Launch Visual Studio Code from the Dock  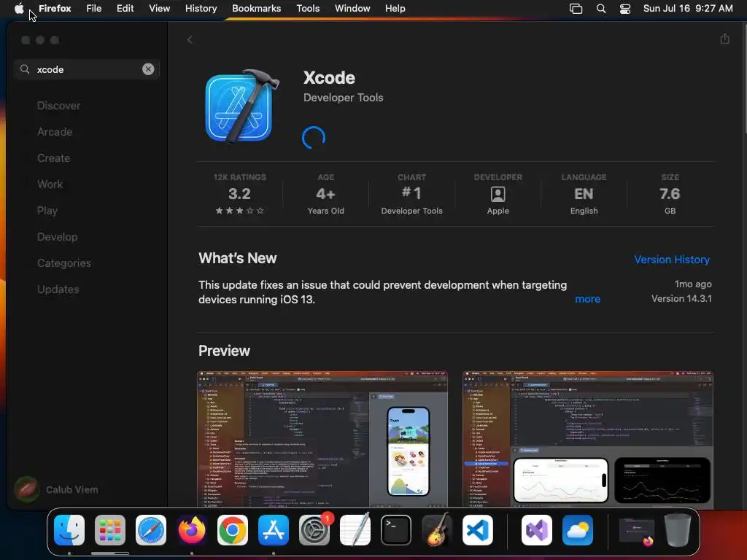(x=478, y=530)
